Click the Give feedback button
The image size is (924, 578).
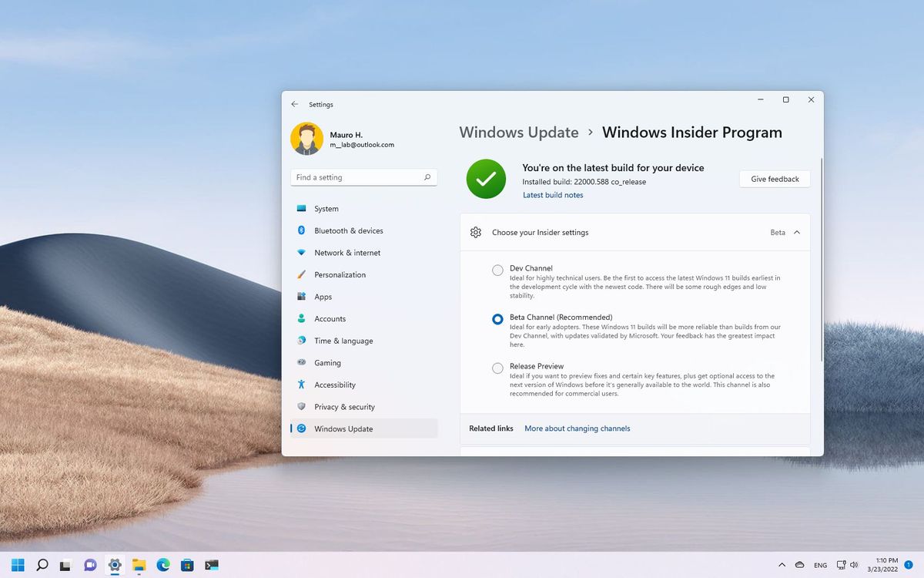click(x=774, y=179)
